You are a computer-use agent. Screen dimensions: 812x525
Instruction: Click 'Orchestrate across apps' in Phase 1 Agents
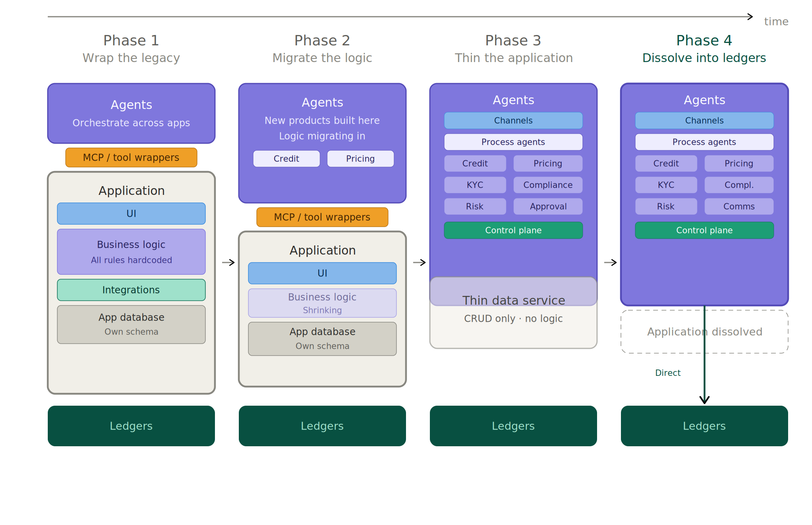131,123
